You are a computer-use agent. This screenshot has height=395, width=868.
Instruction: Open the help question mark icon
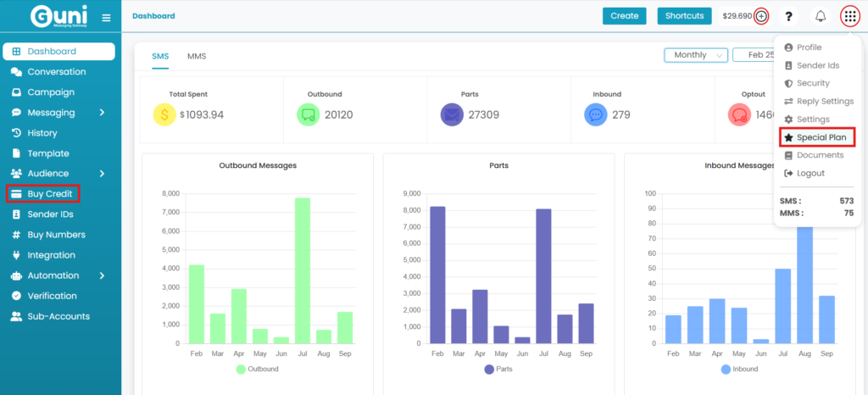[x=788, y=16]
